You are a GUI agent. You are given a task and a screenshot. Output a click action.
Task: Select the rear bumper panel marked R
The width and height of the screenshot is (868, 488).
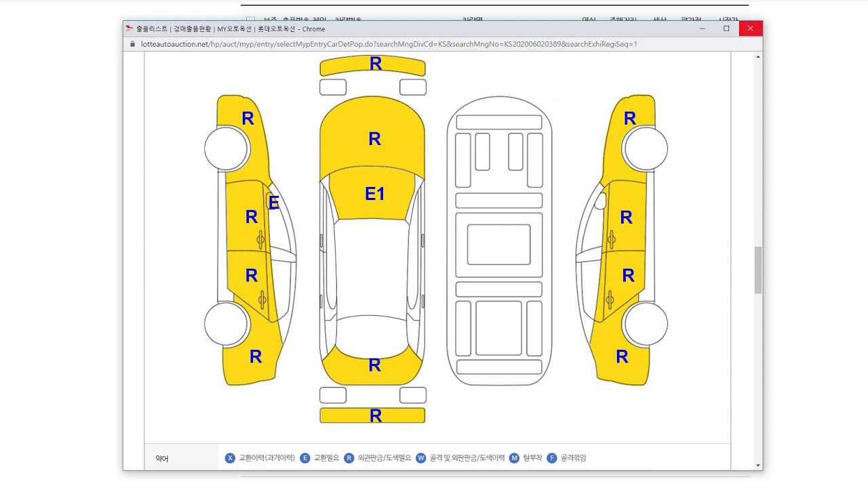372,415
